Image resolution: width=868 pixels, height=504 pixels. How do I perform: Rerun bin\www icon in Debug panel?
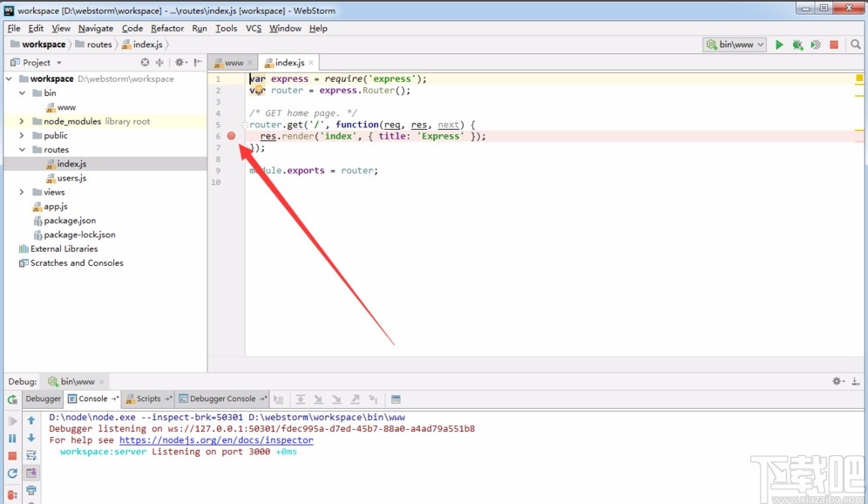(12, 398)
